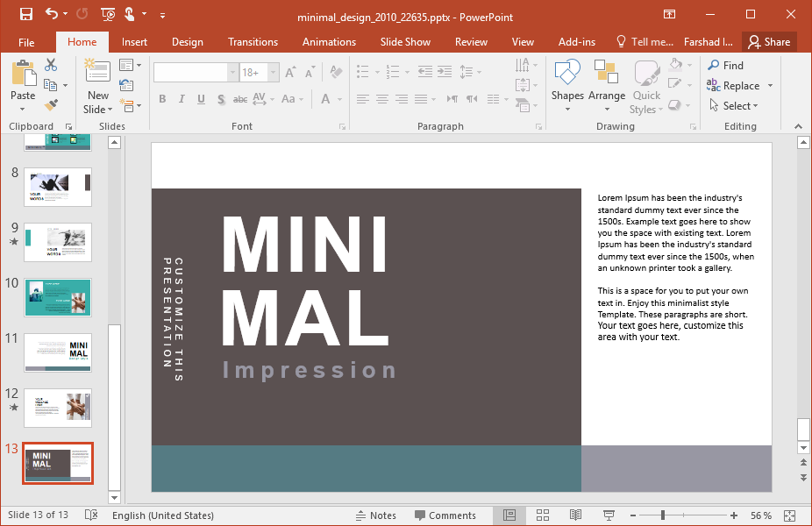
Task: Fit slide to current window
Action: [789, 515]
